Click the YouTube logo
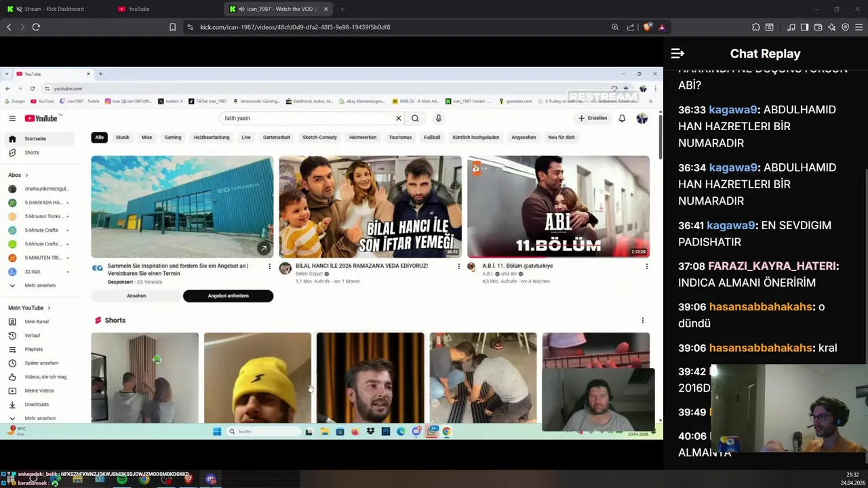The height and width of the screenshot is (488, 868). [x=41, y=118]
